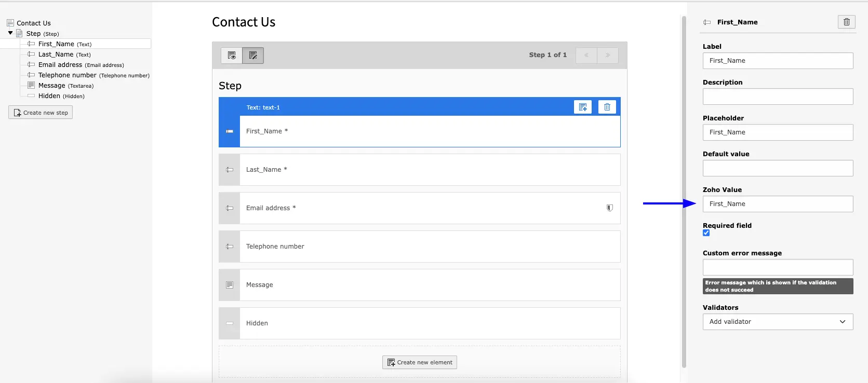Click the First_Name drag handle icon
This screenshot has width=868, height=383.
[x=229, y=131]
